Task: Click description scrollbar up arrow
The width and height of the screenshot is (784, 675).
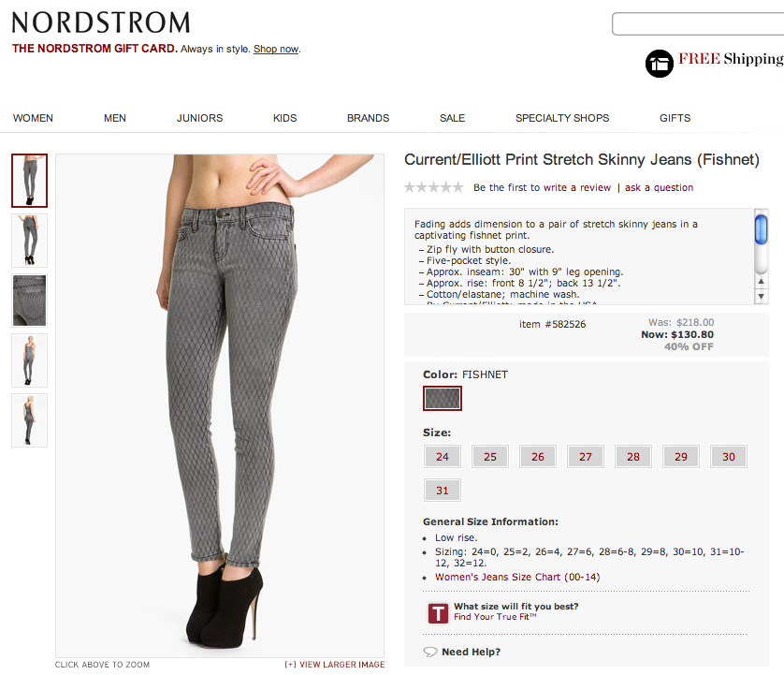Action: tap(761, 281)
